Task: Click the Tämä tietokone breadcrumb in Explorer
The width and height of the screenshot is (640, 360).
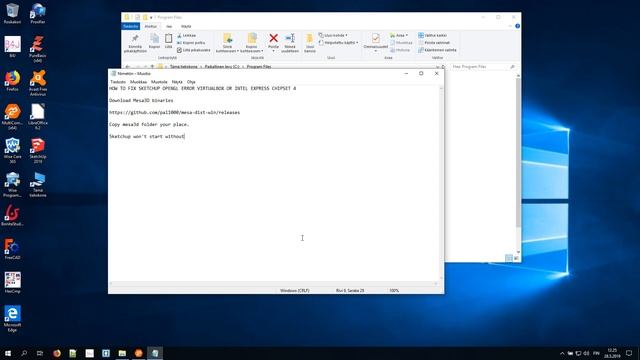Action: coord(184,66)
